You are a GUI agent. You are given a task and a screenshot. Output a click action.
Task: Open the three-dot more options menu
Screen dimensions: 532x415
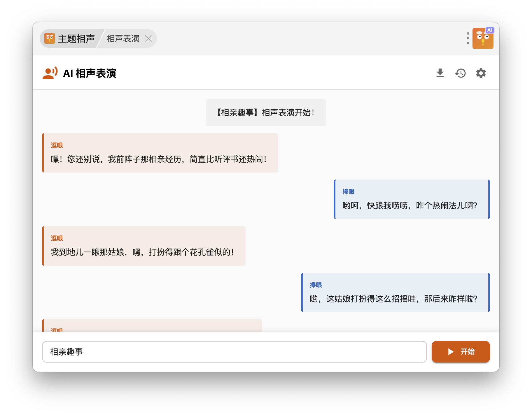coord(468,38)
